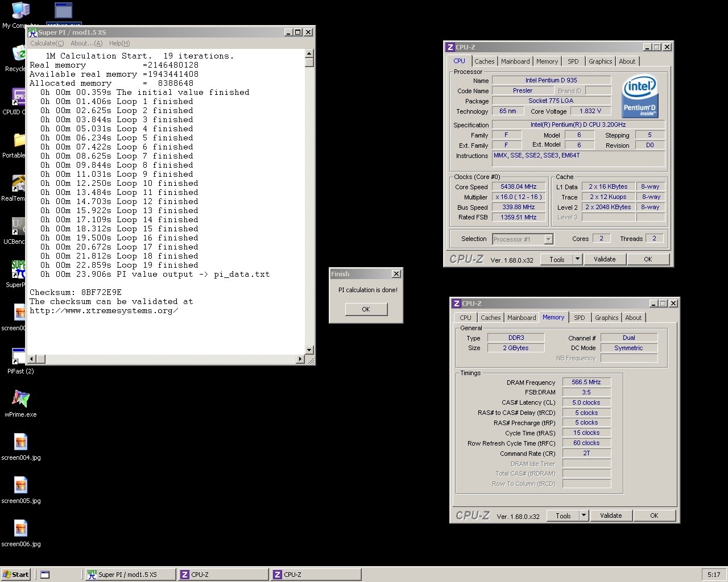The height and width of the screenshot is (582, 728).
Task: Switch to Memory tab in upper CPU-Z
Action: click(547, 61)
